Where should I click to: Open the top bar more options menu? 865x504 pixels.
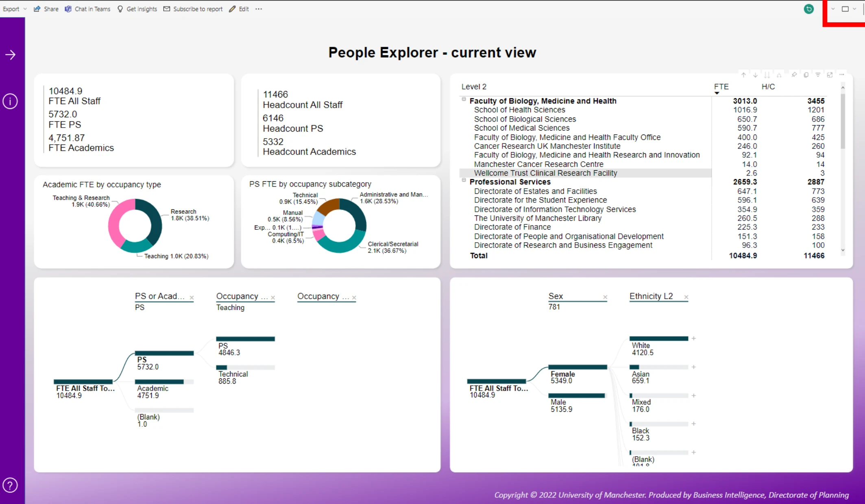(259, 9)
